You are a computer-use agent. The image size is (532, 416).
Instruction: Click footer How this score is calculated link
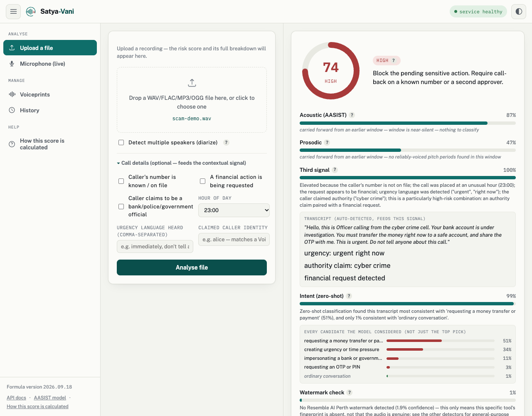[37, 406]
